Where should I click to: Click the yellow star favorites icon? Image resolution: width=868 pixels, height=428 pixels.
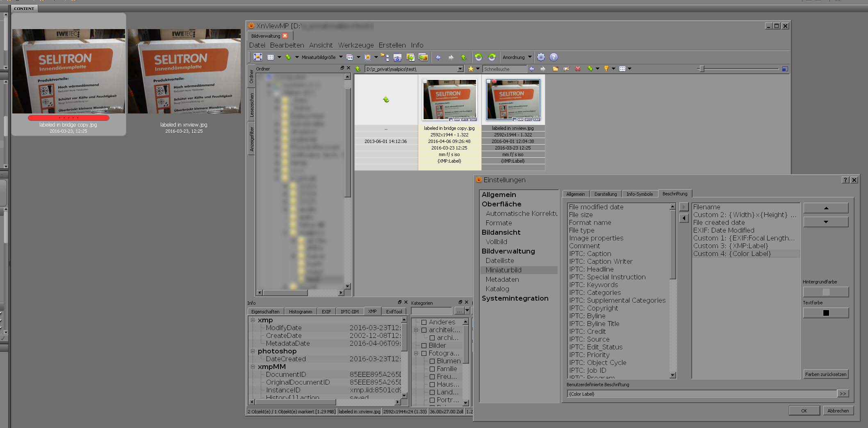tap(471, 69)
